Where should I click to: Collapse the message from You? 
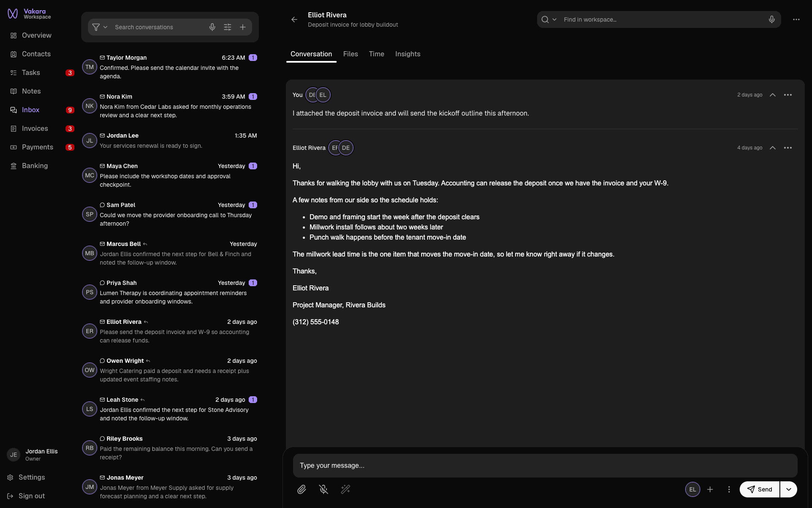tap(773, 95)
